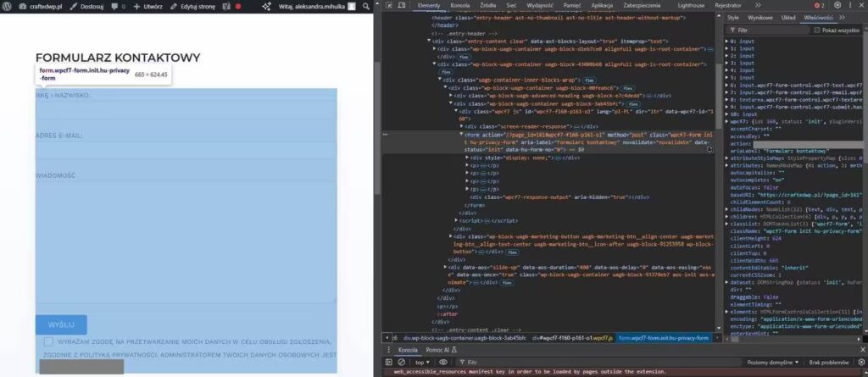868x377 pixels.
Task: Expand the elements HTMLFormControlsCollection property
Action: point(726,312)
